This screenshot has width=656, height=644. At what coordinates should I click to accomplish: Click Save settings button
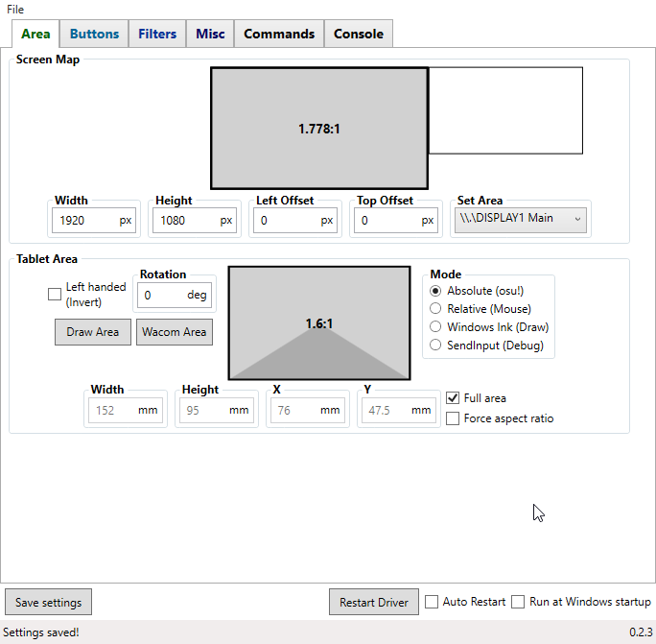[x=49, y=602]
